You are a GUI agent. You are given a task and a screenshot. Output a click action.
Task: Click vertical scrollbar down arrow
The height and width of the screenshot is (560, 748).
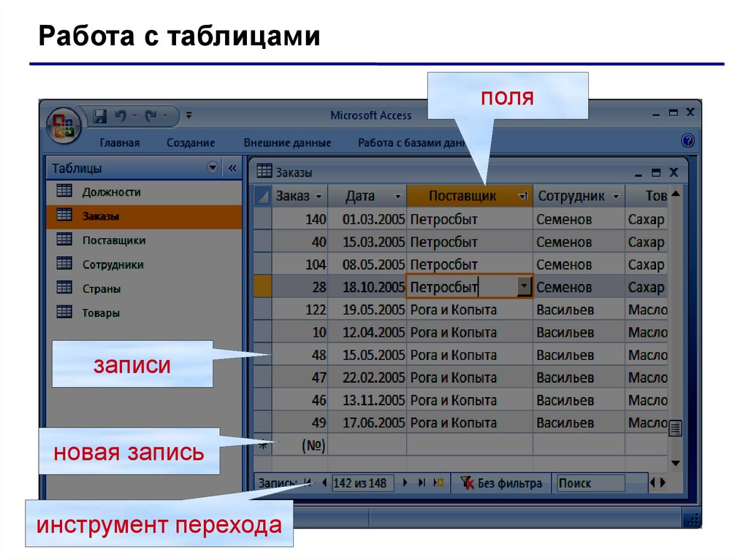675,463
